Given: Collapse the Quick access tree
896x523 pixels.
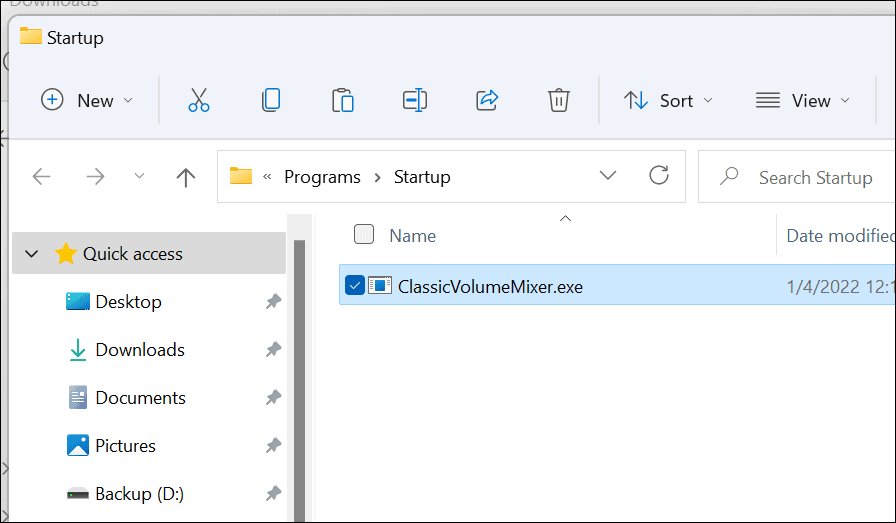Looking at the screenshot, I should (32, 254).
